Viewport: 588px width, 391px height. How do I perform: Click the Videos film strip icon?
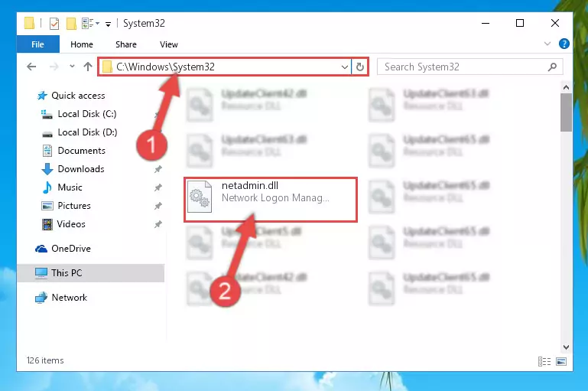point(47,224)
